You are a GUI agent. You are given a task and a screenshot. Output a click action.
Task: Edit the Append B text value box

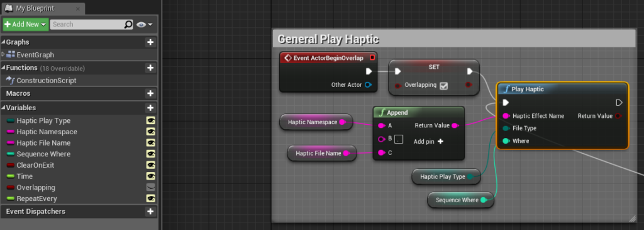pyautogui.click(x=398, y=139)
